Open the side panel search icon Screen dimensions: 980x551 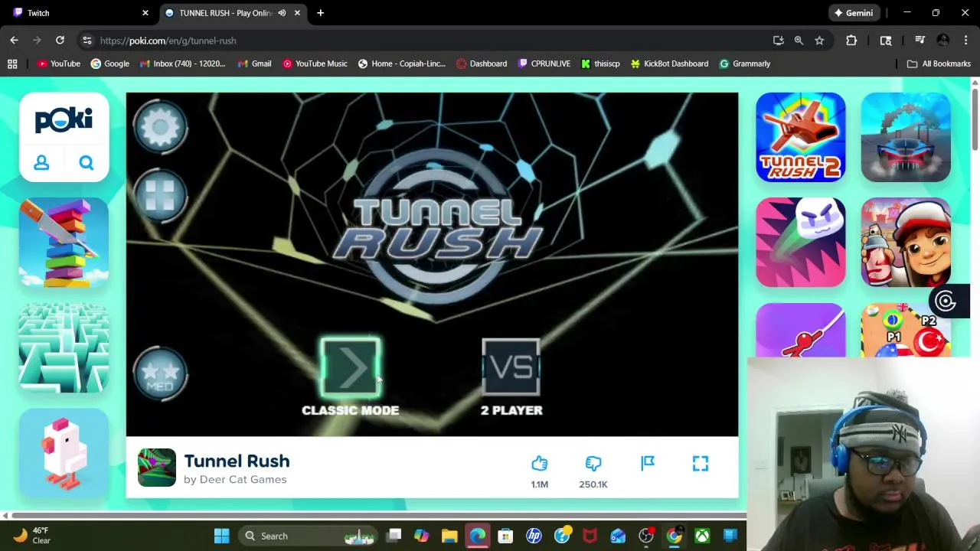pyautogui.click(x=886, y=41)
